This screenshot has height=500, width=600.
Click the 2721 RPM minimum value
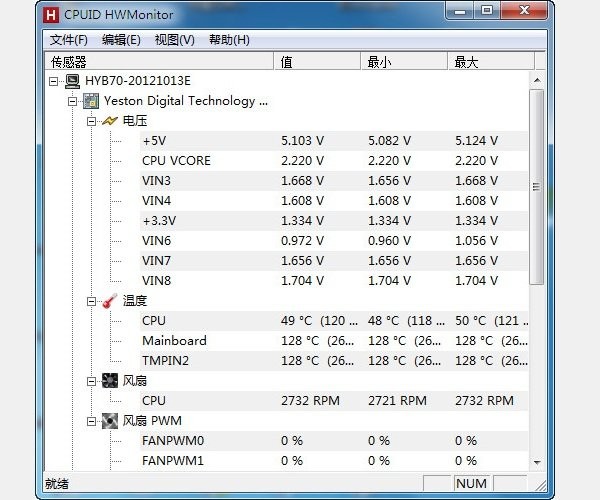[397, 401]
